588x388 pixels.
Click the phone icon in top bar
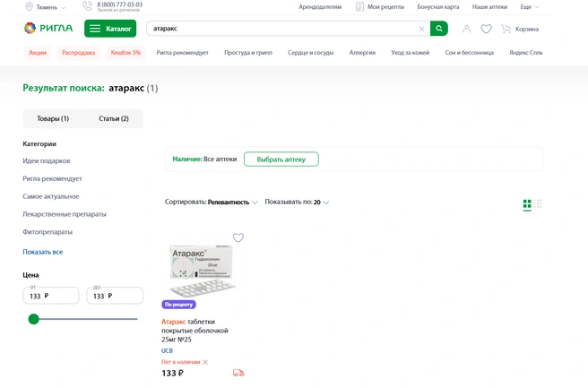tap(87, 6)
